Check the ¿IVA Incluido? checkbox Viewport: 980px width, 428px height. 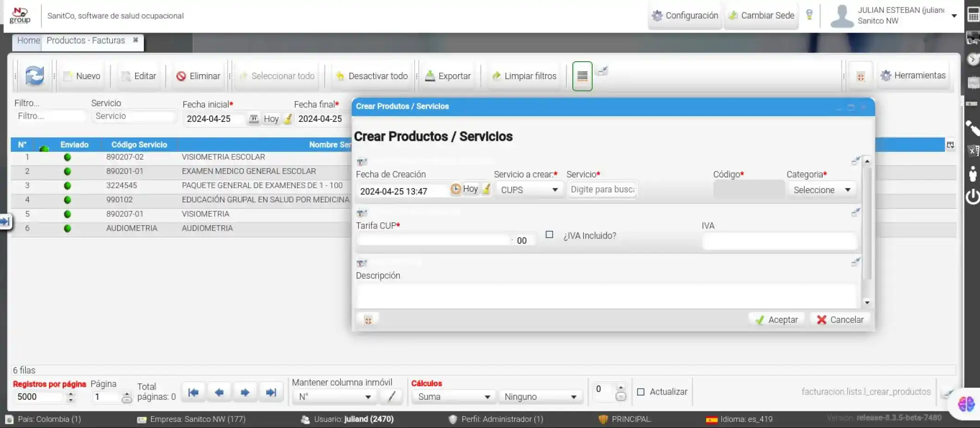pyautogui.click(x=549, y=235)
